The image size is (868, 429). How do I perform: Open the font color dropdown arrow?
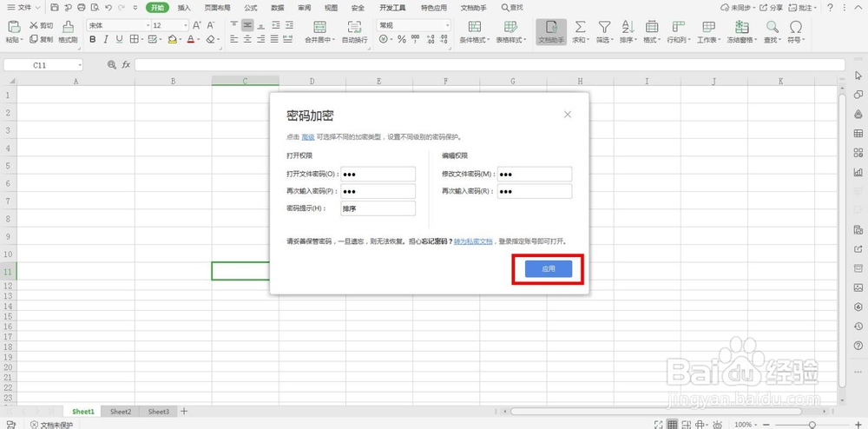[x=199, y=40]
